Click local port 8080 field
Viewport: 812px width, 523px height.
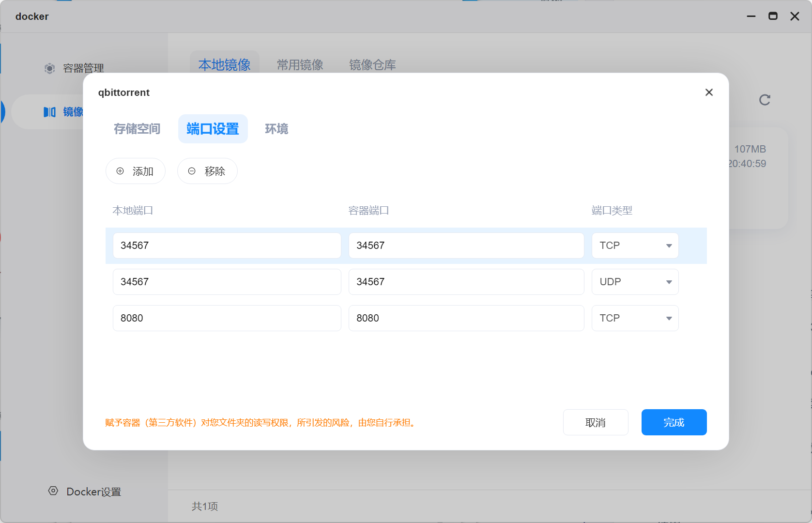coord(227,318)
